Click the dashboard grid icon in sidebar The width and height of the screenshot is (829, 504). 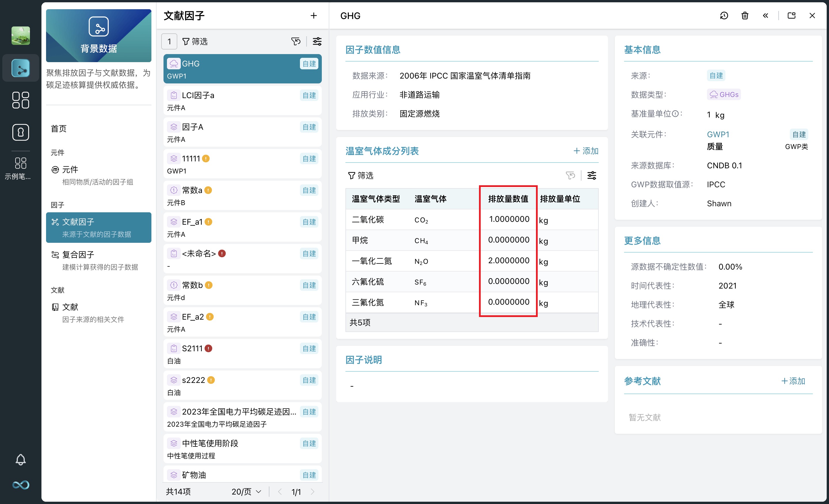[x=20, y=100]
